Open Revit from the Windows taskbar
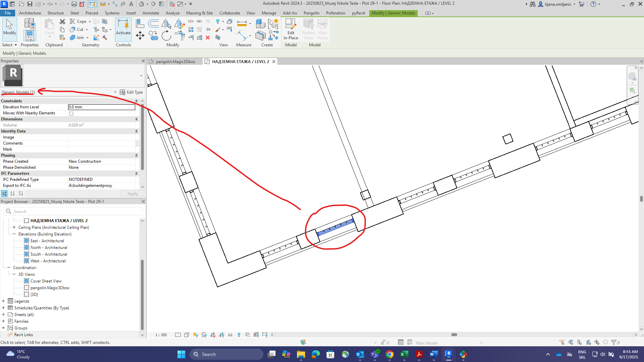Viewport: 644px width, 362px height. click(x=448, y=354)
